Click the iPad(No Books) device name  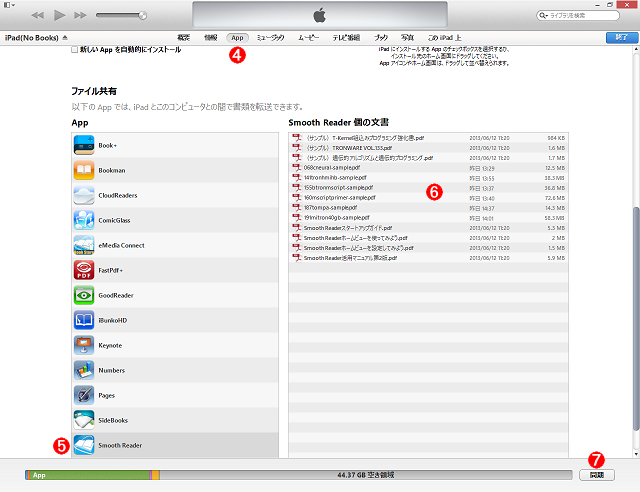[32, 38]
